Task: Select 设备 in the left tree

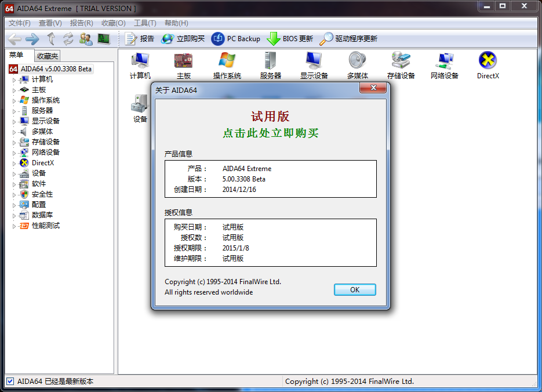Action: coord(39,173)
